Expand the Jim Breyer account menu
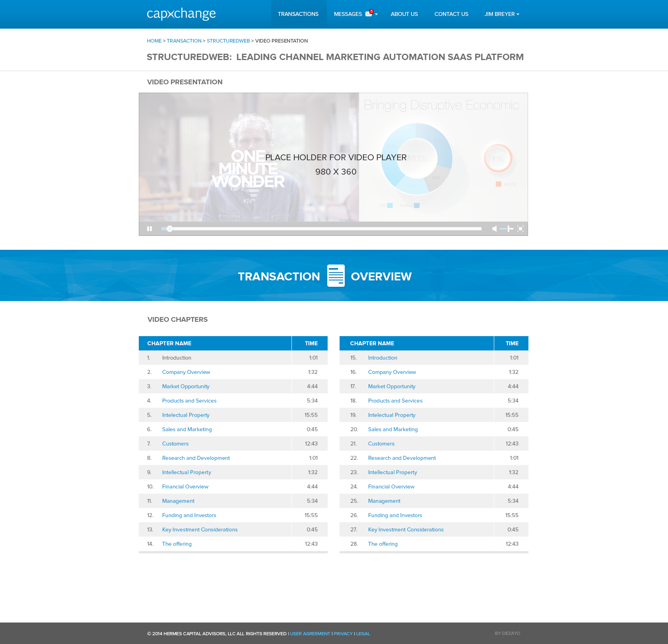 (x=502, y=14)
